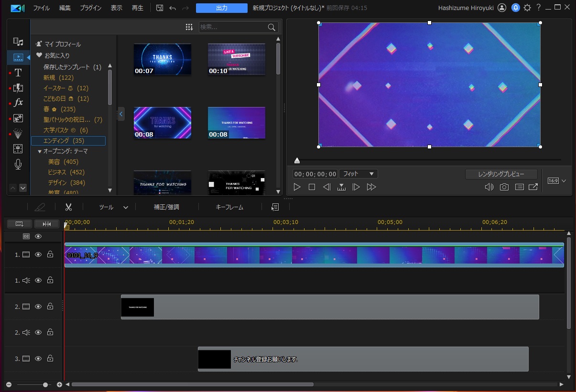Click the scissors split tool
The width and height of the screenshot is (576, 392).
click(x=68, y=207)
